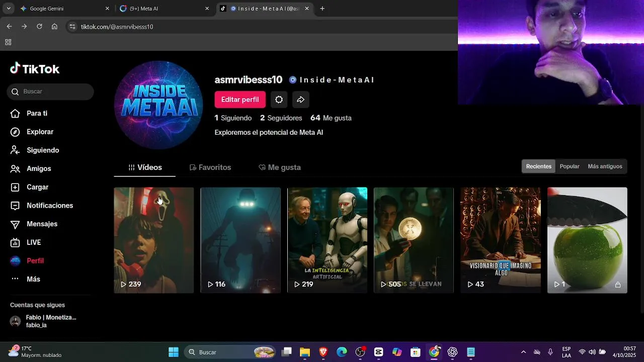Click the username asmrvibesss10
Screen dimensions: 644x362
click(x=249, y=79)
